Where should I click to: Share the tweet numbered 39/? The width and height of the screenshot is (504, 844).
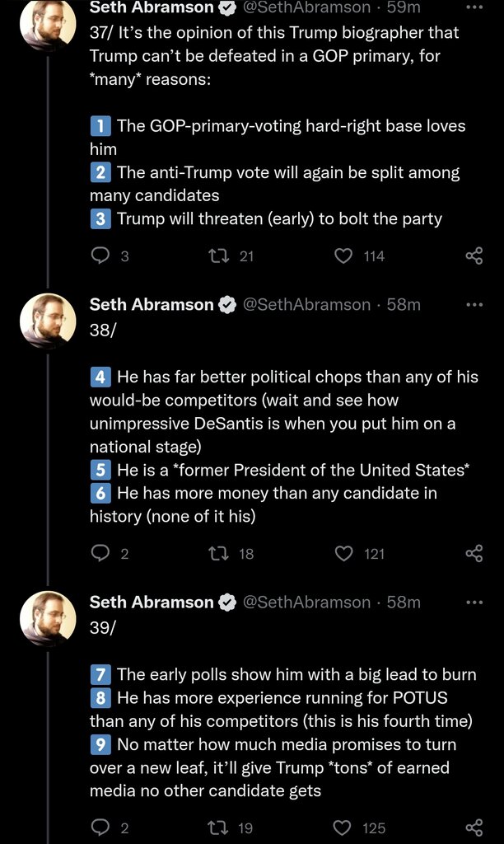tap(474, 828)
